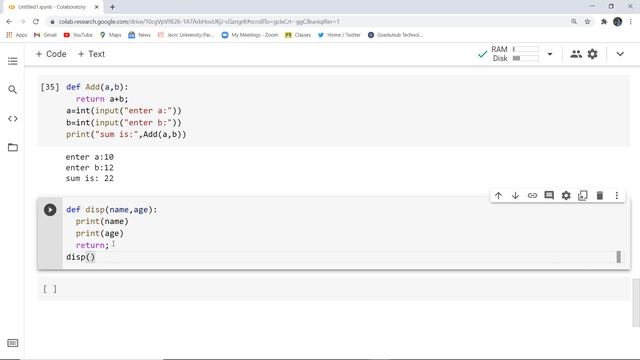Viewport: 640px width, 360px height.
Task: Click the 'enter a:10' output line
Action: 89,157
